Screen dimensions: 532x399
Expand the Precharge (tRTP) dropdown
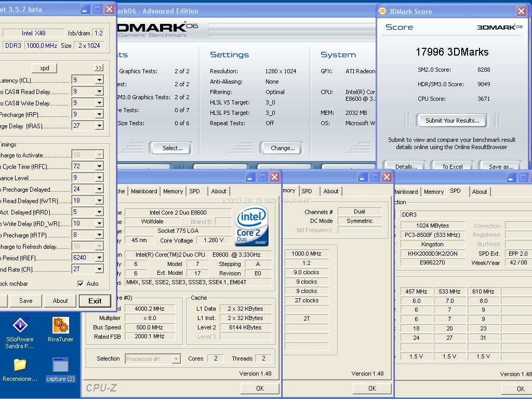99,235
